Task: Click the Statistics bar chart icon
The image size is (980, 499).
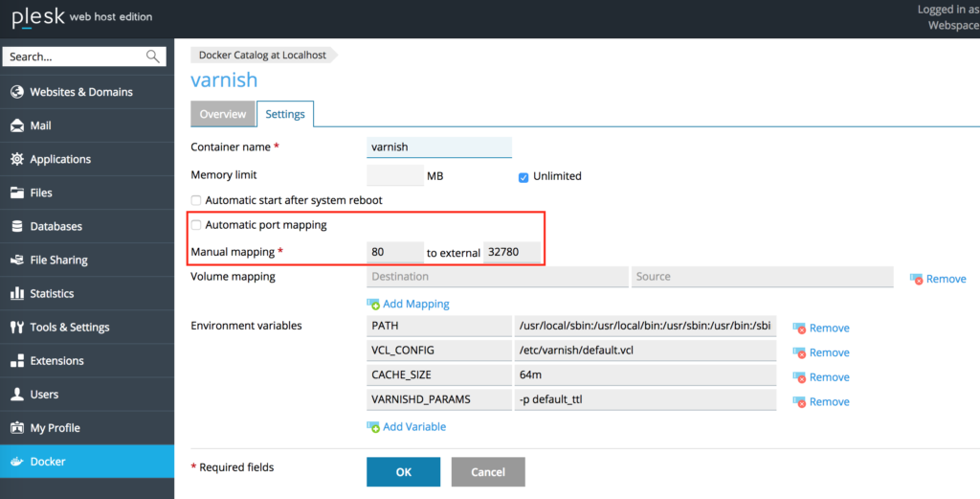Action: pyautogui.click(x=17, y=293)
